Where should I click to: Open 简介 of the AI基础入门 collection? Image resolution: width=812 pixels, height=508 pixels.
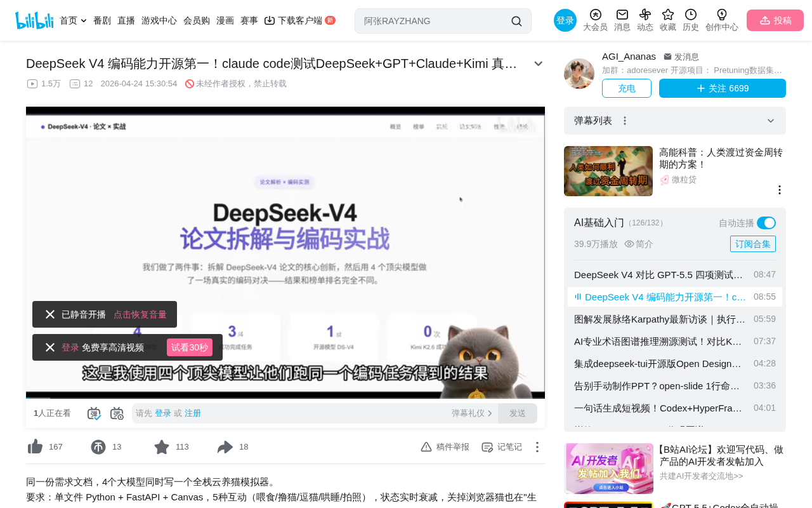click(639, 244)
